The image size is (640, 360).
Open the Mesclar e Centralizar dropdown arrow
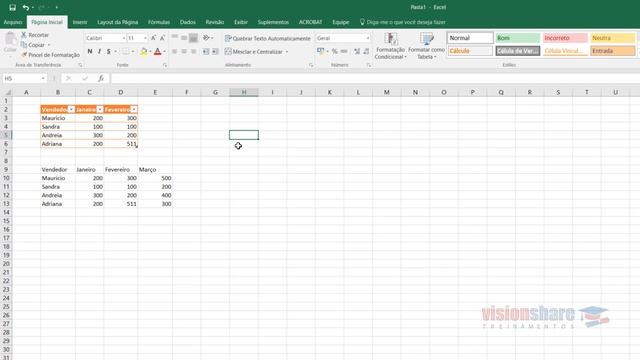287,52
